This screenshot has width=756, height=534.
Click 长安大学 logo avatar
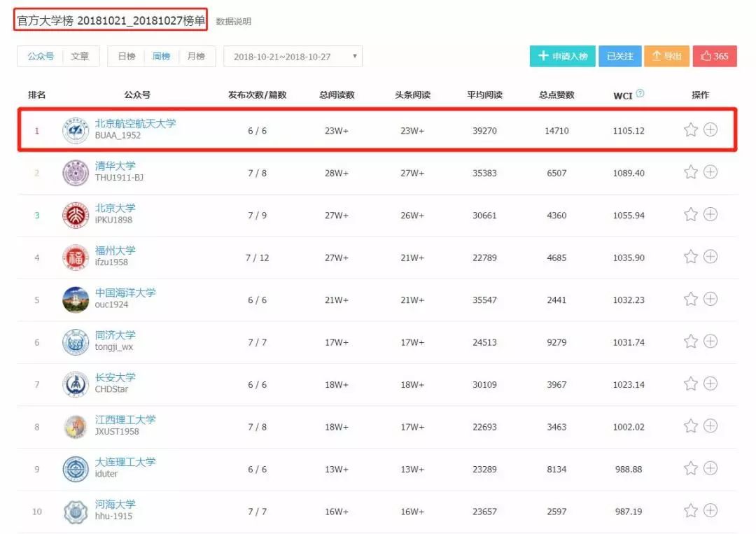(x=76, y=384)
